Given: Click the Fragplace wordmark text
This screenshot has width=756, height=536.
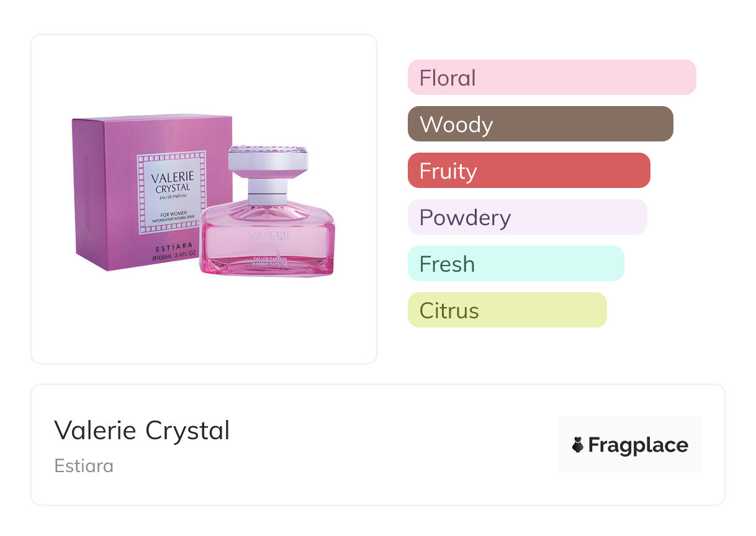Looking at the screenshot, I should (x=638, y=445).
